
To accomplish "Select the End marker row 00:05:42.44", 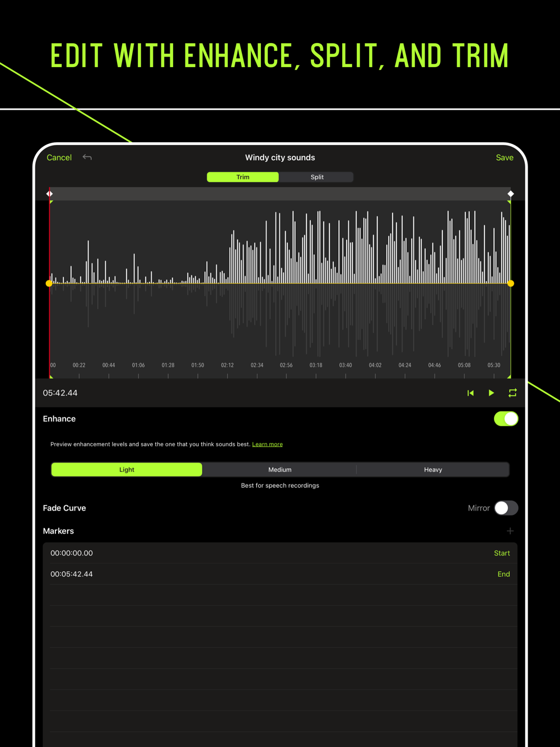I will click(280, 574).
